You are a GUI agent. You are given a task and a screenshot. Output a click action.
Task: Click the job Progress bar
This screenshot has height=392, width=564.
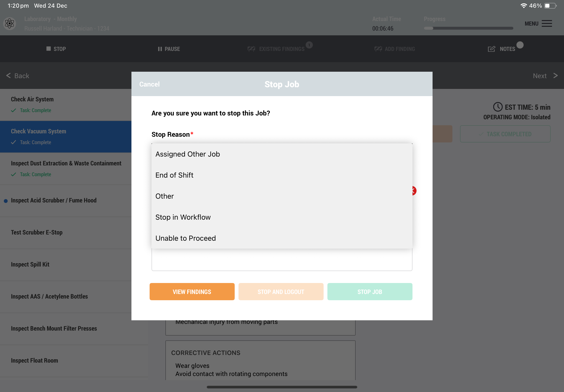point(468,28)
